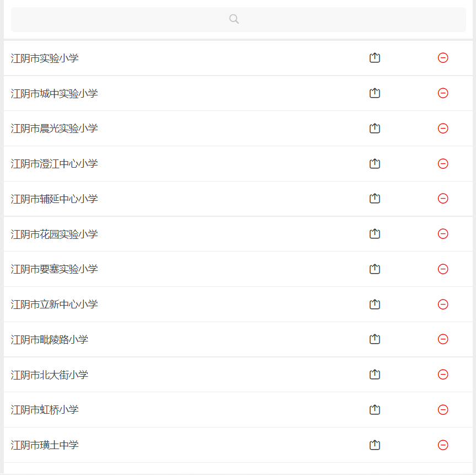Delete the 江阴市花园实验小学 row
The width and height of the screenshot is (476, 475).
pyautogui.click(x=443, y=234)
